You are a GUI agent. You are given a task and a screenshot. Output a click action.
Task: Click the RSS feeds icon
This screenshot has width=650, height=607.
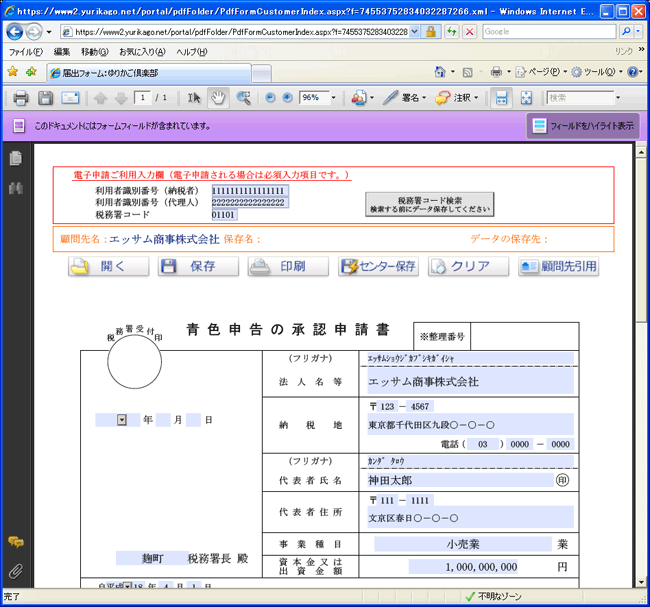468,73
